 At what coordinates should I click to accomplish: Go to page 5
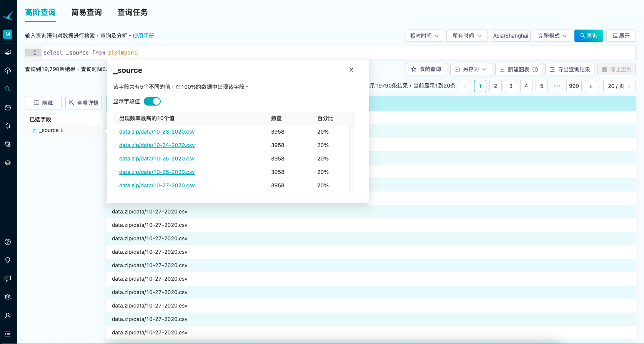(542, 86)
